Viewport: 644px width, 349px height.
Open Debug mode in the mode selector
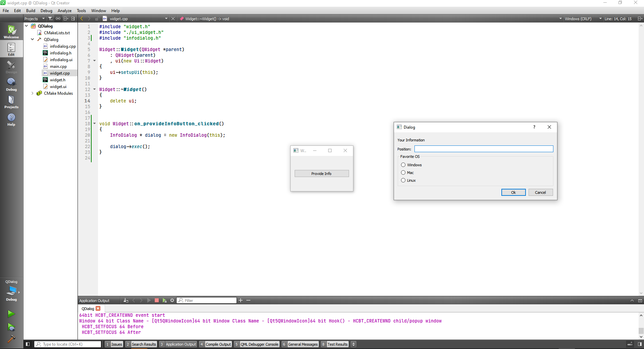pyautogui.click(x=11, y=84)
